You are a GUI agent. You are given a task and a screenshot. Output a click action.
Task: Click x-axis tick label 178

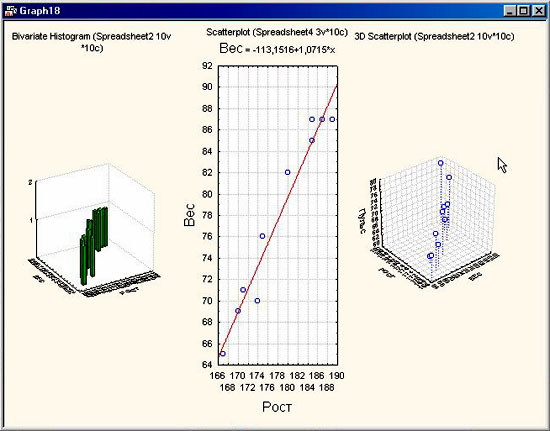click(x=277, y=376)
